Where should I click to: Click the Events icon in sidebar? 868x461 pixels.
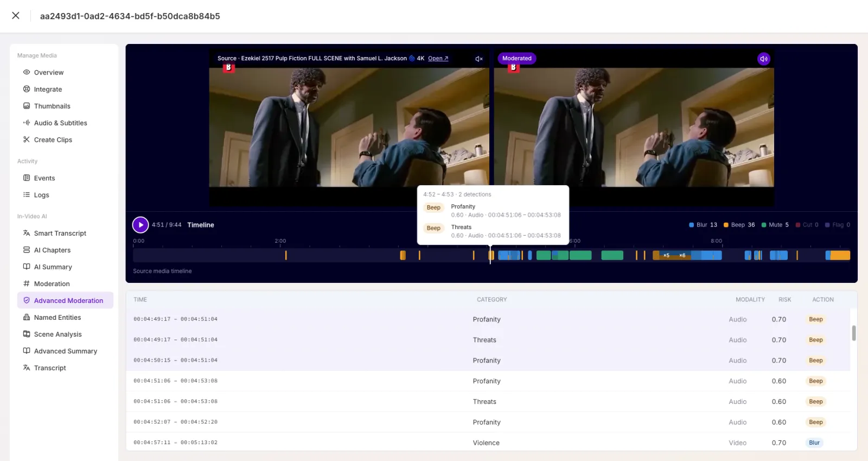[x=26, y=178]
